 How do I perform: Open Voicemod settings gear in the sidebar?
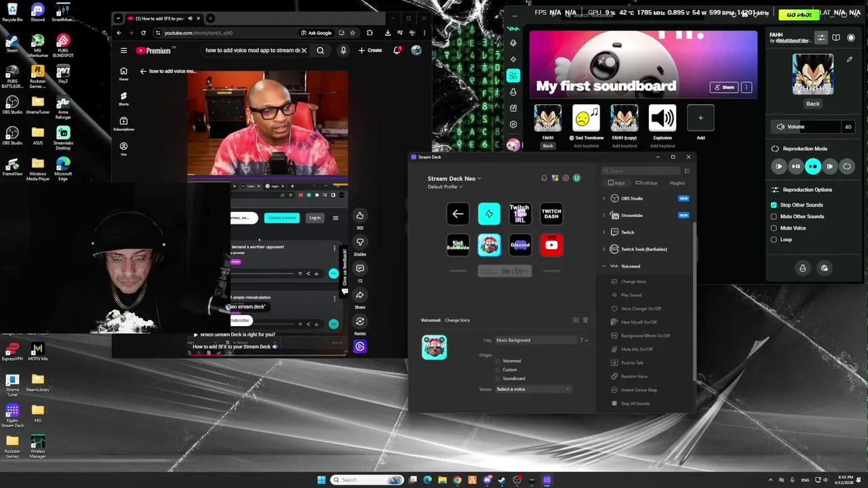coord(513,125)
